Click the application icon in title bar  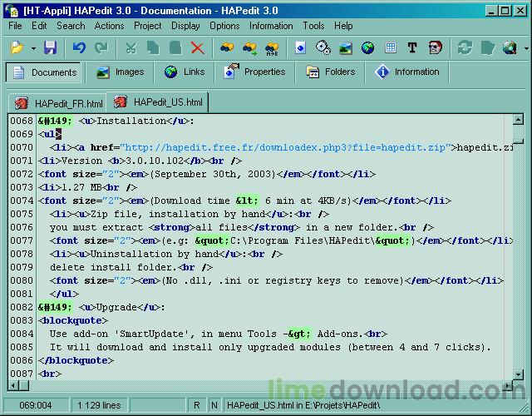click(12, 10)
